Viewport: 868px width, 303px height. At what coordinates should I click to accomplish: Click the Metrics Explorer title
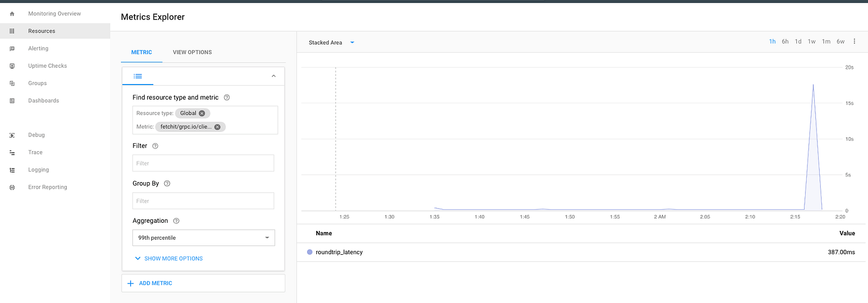[x=153, y=17]
